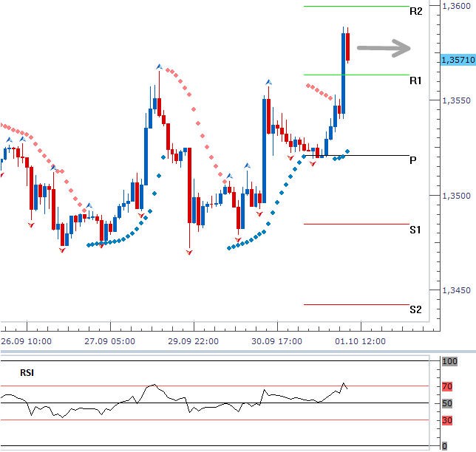Click the green R2 resistance line
The image size is (476, 452).
click(x=356, y=6)
